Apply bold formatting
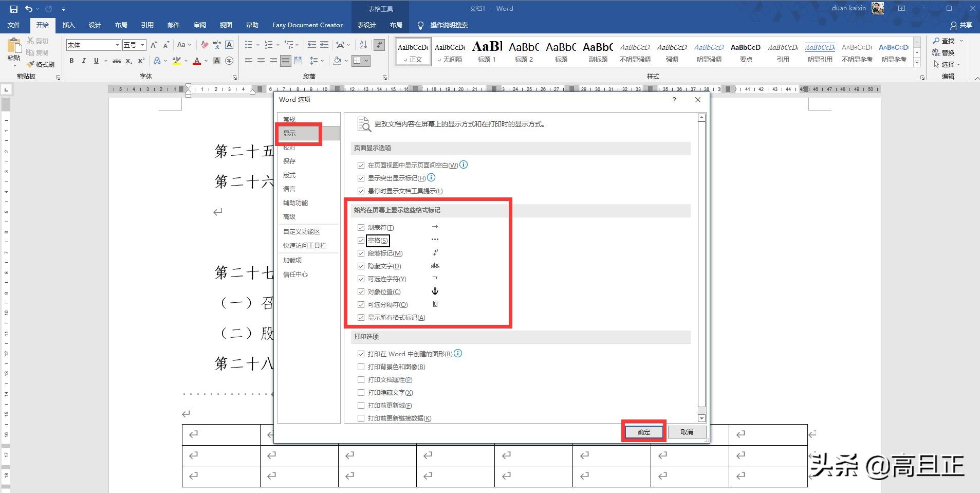This screenshot has height=493, width=980. point(71,61)
